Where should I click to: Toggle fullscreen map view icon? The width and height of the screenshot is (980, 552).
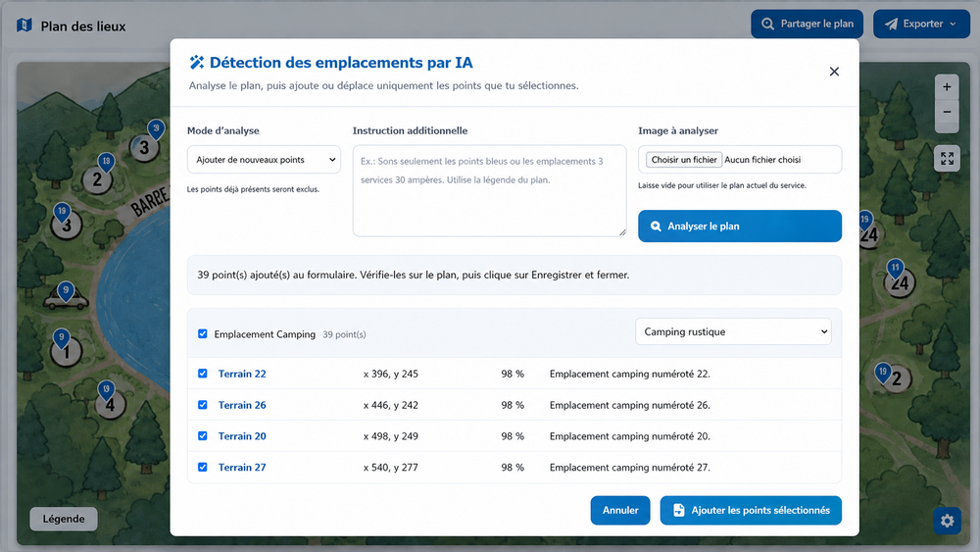pos(947,159)
